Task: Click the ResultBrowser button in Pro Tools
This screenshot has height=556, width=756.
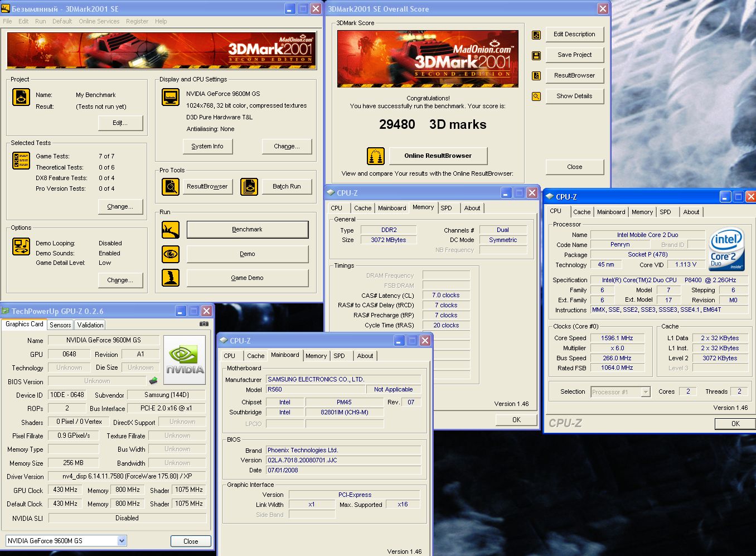Action: [207, 186]
